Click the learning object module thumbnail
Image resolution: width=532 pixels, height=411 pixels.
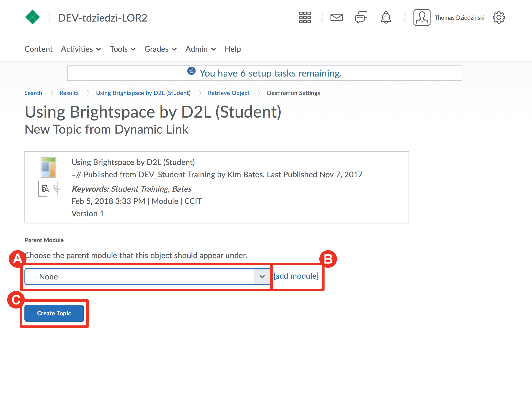(x=48, y=167)
